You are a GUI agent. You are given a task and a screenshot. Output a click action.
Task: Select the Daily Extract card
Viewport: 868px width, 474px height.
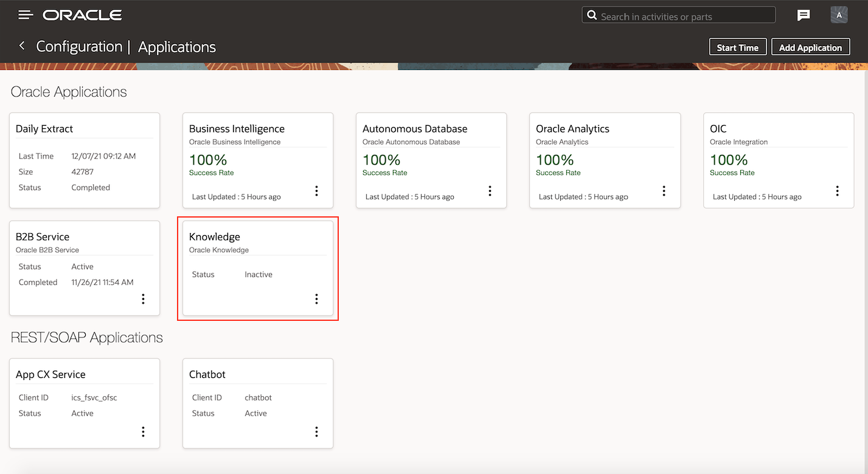(85, 160)
